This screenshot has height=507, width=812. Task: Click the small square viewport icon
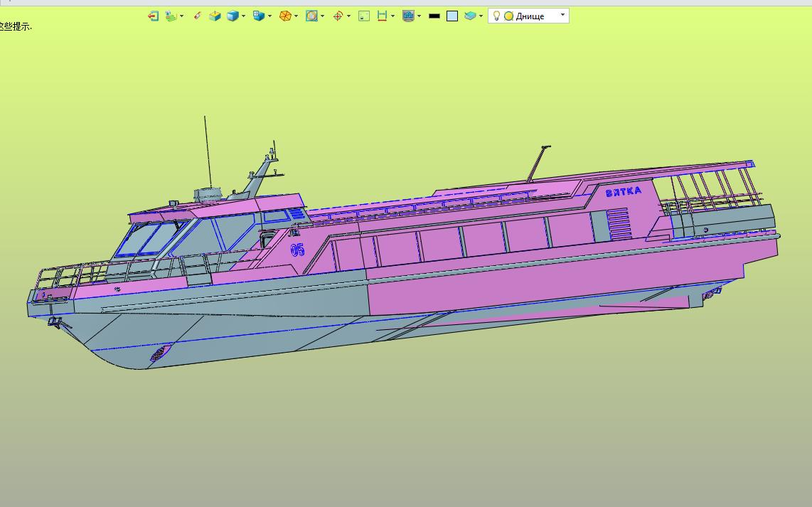pyautogui.click(x=364, y=16)
